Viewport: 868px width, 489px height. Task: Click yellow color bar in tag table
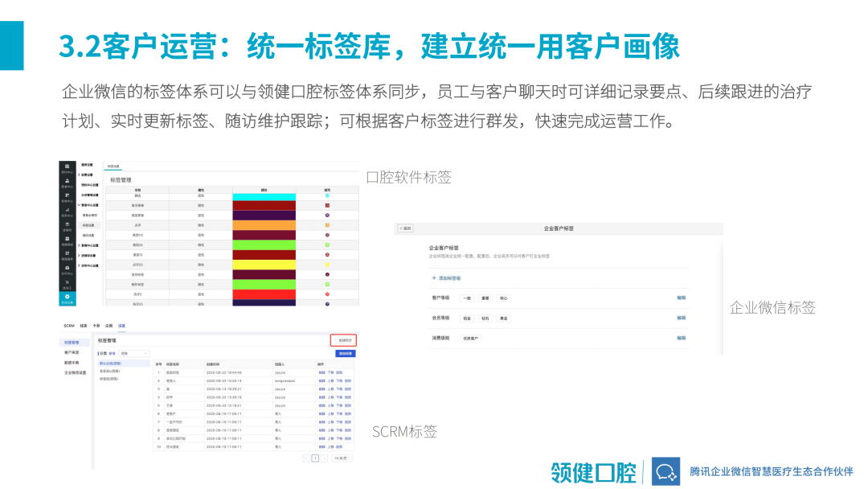264,265
